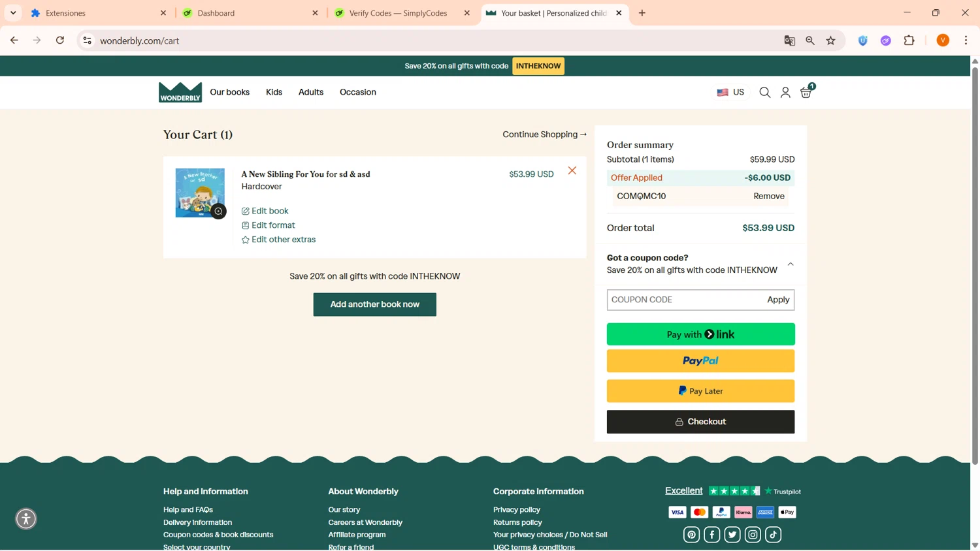
Task: Open the site search magnifier icon
Action: [x=765, y=93]
